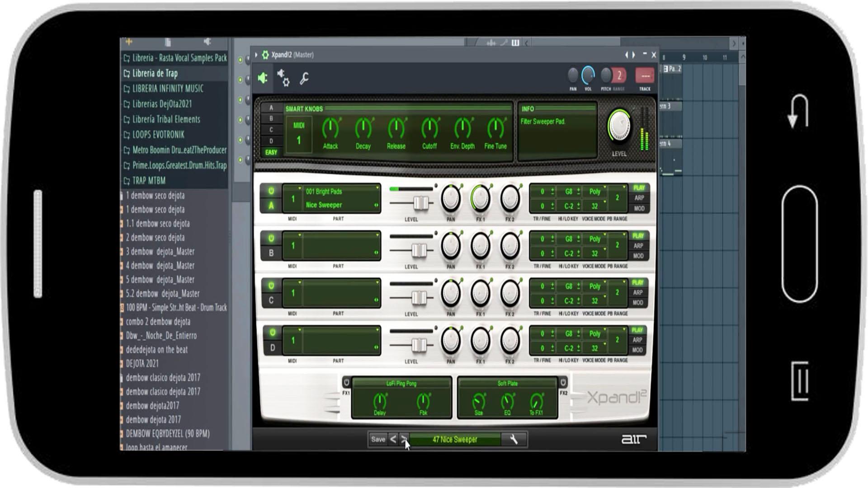Click part B FX2 send knob
This screenshot has height=488, width=868.
tap(510, 246)
